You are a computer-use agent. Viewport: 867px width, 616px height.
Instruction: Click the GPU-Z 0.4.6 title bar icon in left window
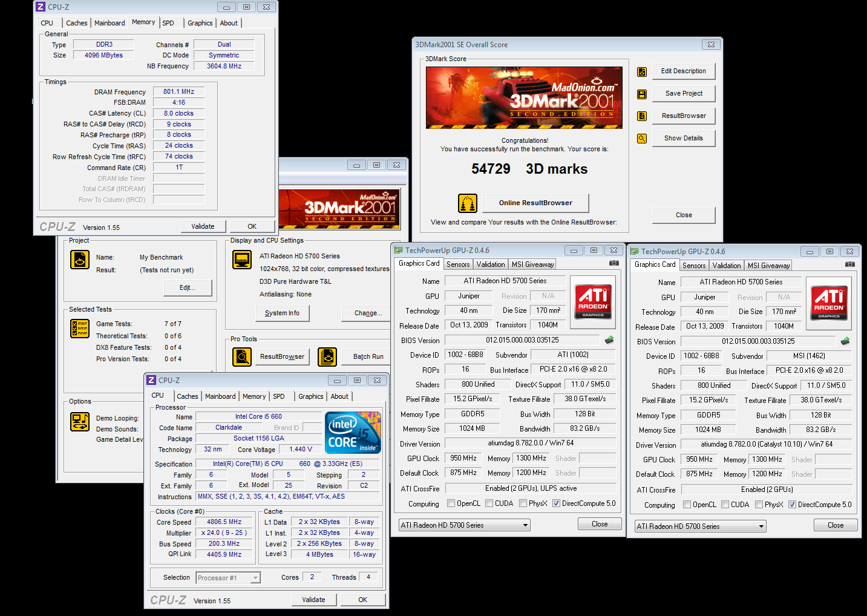[398, 250]
